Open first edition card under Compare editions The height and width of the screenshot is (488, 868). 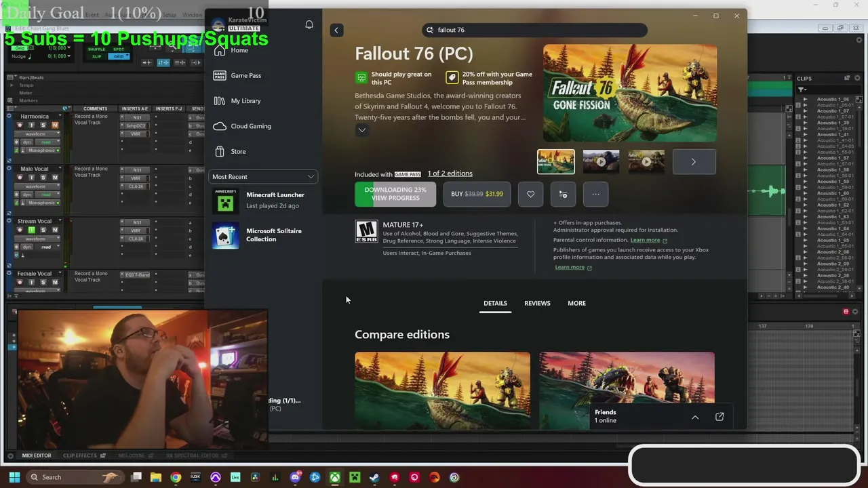(442, 390)
